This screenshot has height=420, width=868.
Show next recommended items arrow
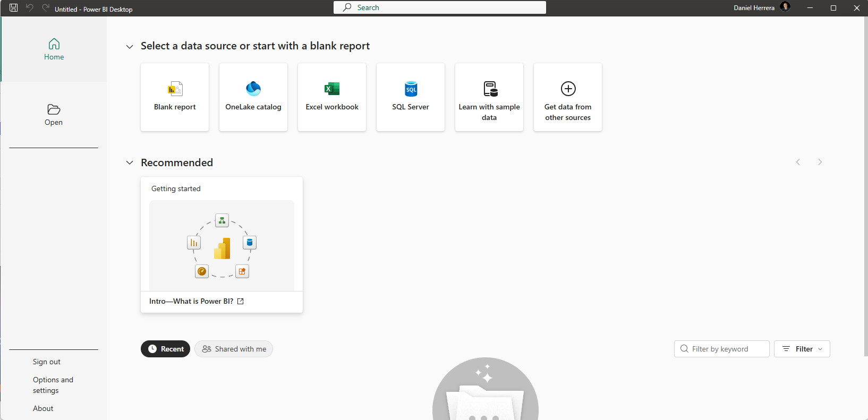point(820,162)
